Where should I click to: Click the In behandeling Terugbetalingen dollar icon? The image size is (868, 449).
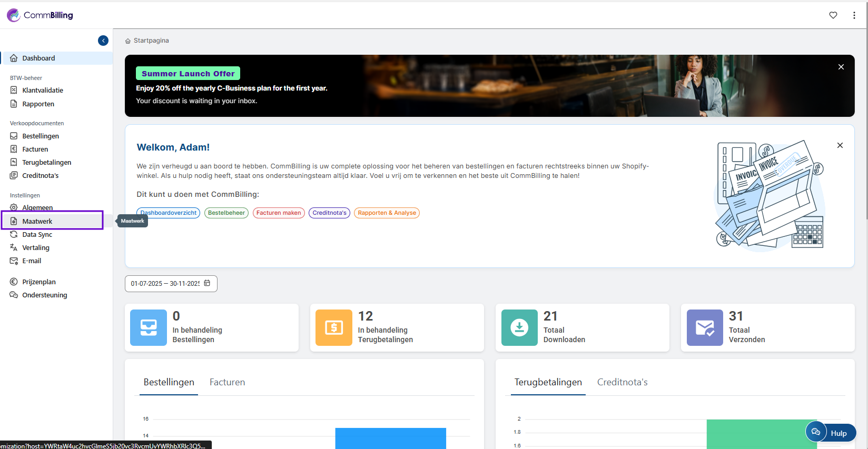[x=334, y=327]
